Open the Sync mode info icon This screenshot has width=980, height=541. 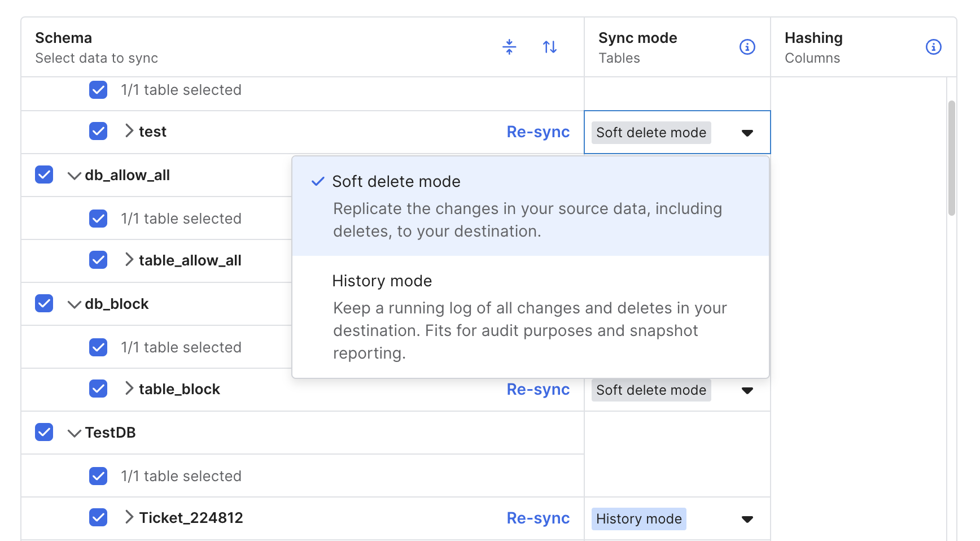747,47
